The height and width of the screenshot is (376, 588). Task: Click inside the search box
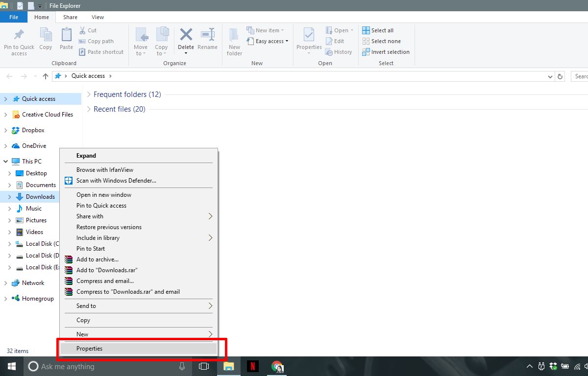coord(581,76)
